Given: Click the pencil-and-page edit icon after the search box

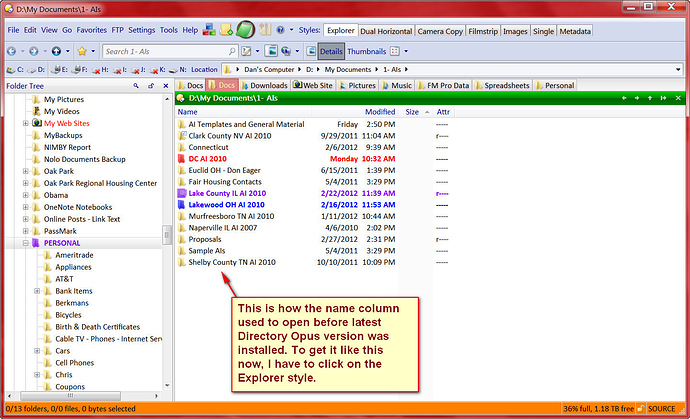Looking at the screenshot, I should pyautogui.click(x=246, y=51).
